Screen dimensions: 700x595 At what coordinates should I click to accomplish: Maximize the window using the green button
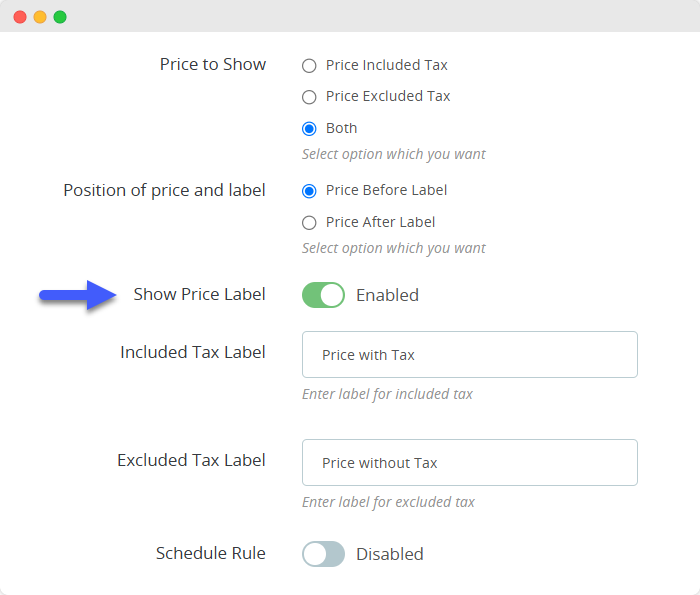click(x=60, y=17)
